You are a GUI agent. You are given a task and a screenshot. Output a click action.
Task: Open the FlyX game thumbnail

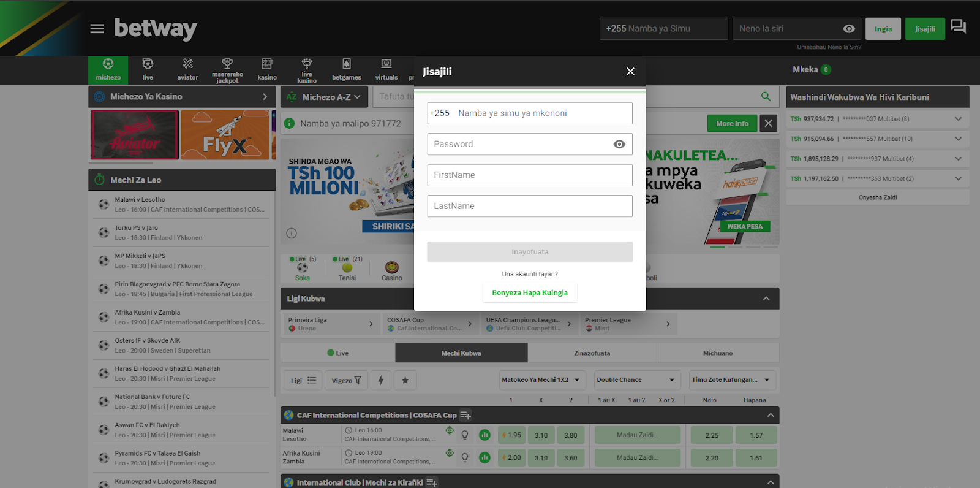[225, 135]
